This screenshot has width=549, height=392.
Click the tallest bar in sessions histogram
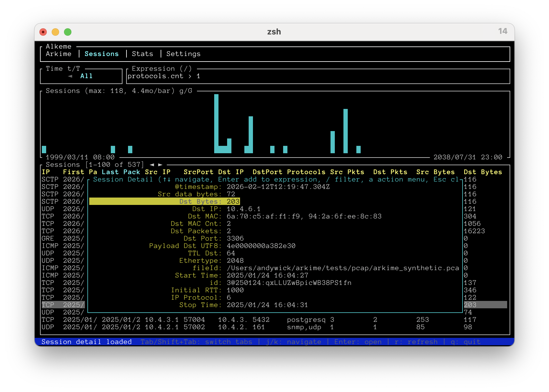pyautogui.click(x=216, y=123)
